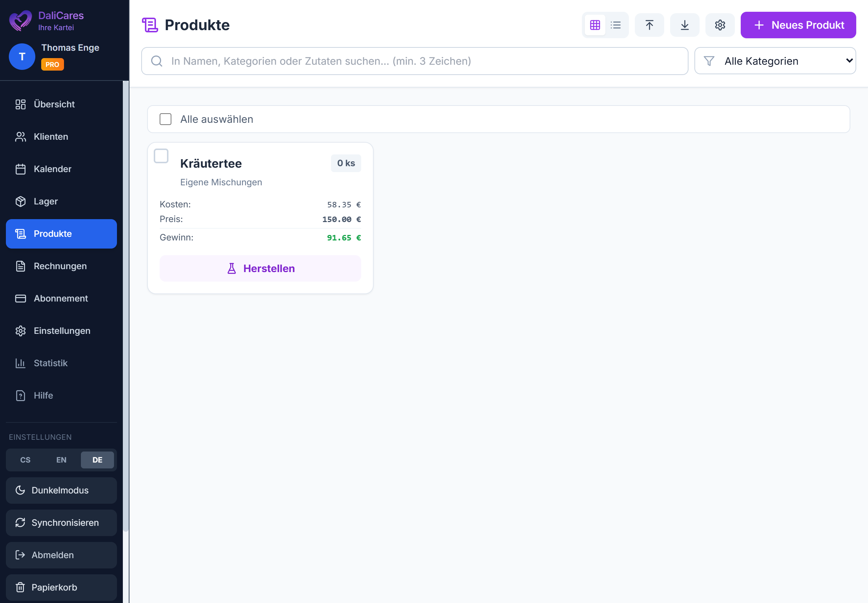
Task: Check the Alle auswählen checkbox
Action: (x=166, y=119)
